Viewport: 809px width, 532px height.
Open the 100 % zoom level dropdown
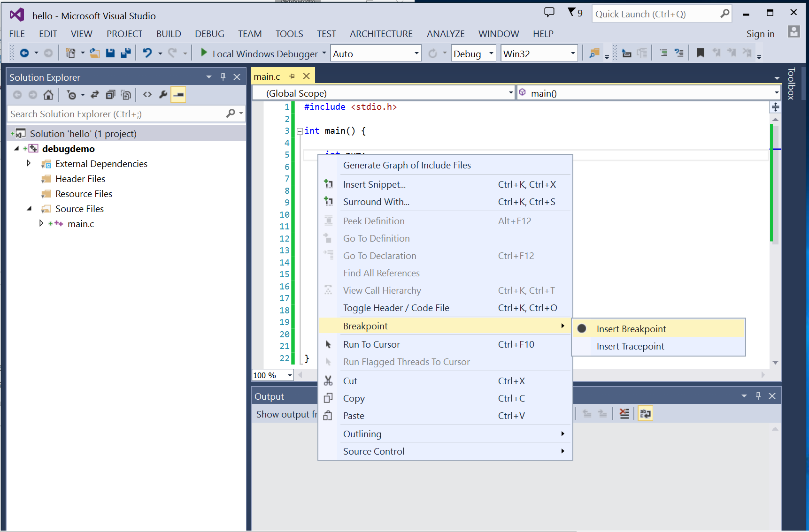(x=290, y=375)
